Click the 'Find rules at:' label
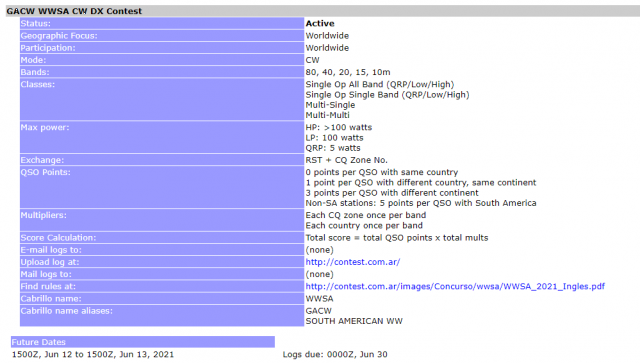640x363 pixels. tap(48, 287)
